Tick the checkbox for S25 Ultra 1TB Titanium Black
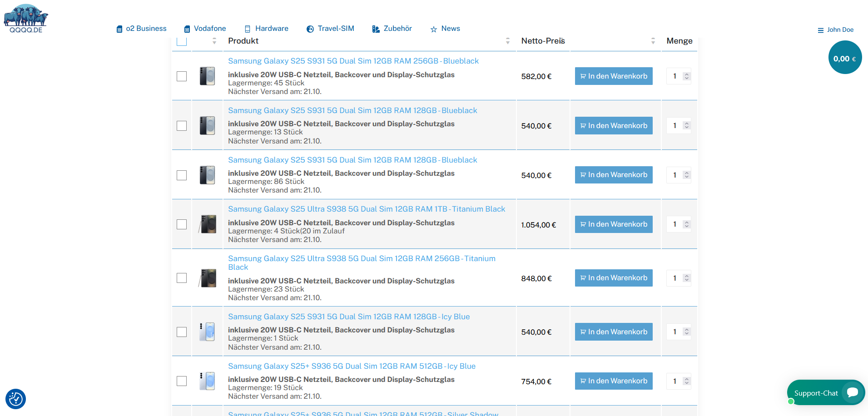Screen dimensions: 868x416 (x=182, y=224)
